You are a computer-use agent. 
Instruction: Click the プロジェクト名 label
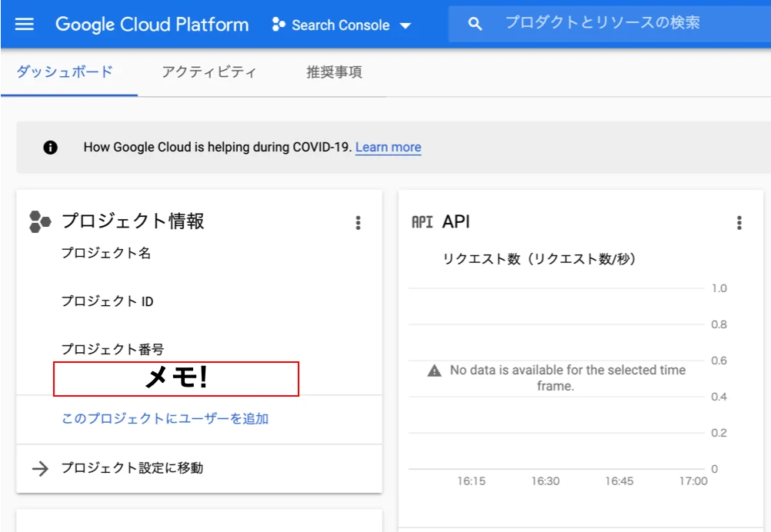106,253
